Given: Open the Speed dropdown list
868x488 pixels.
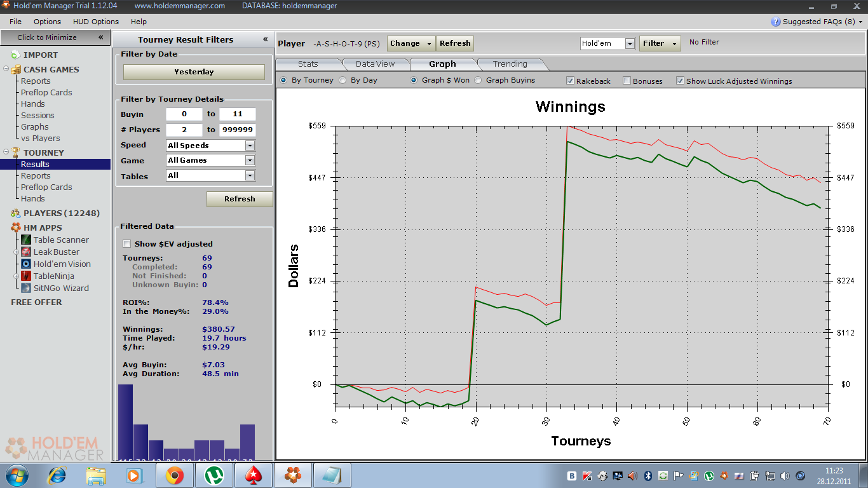Looking at the screenshot, I should tap(250, 146).
